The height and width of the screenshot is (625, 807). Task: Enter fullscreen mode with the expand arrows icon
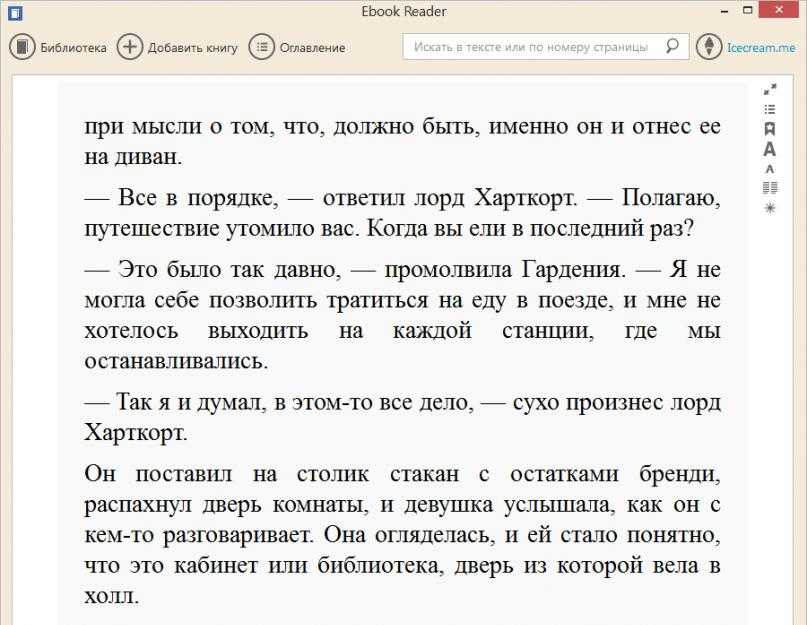click(x=770, y=89)
